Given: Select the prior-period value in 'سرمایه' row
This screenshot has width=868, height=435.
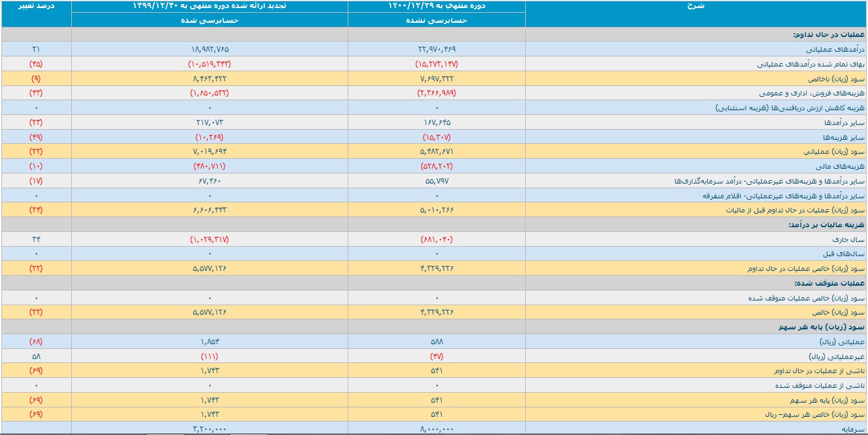Looking at the screenshot, I should [x=210, y=428].
